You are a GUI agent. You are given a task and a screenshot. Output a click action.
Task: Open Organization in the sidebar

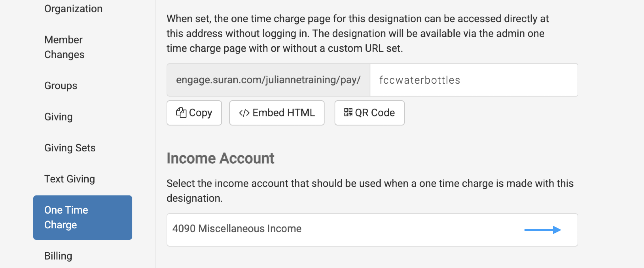coord(73,9)
